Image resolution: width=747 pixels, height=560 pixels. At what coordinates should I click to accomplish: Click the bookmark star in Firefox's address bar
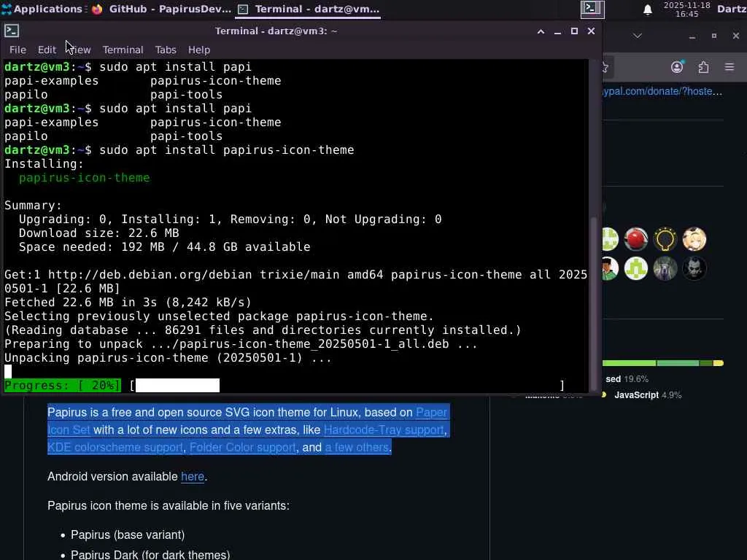605,67
